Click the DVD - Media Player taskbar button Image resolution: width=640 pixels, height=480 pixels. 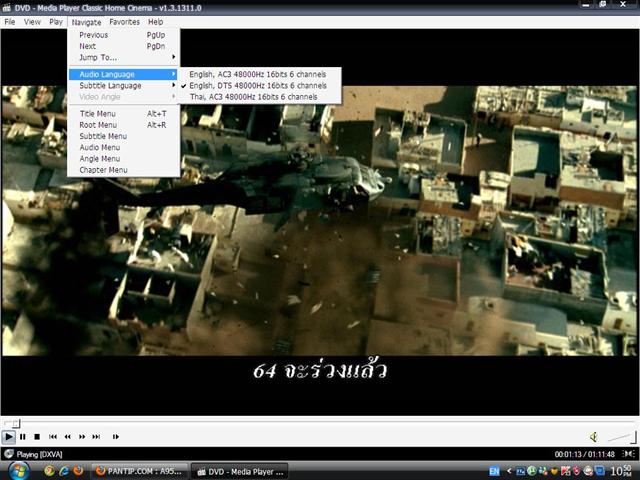(x=240, y=472)
